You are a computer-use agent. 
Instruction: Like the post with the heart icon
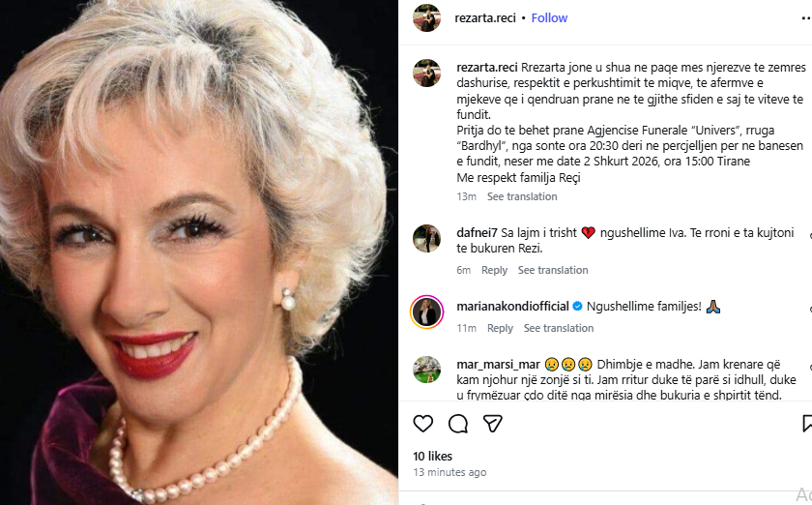(x=423, y=424)
